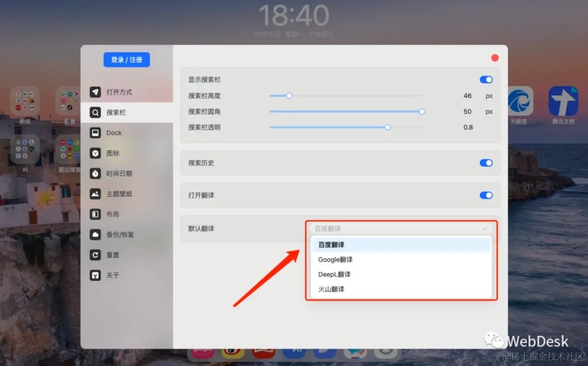588x366 pixels.
Task: Switch to the 布局 settings tab
Action: pos(127,214)
